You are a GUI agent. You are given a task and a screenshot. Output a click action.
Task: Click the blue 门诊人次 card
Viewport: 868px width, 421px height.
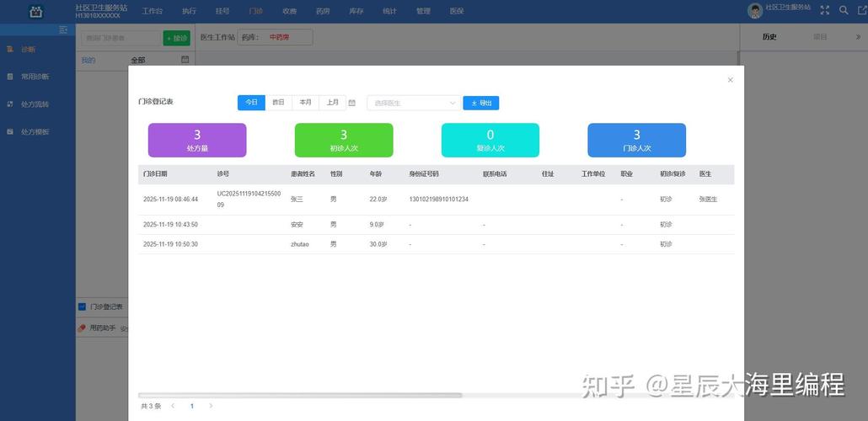pos(636,140)
